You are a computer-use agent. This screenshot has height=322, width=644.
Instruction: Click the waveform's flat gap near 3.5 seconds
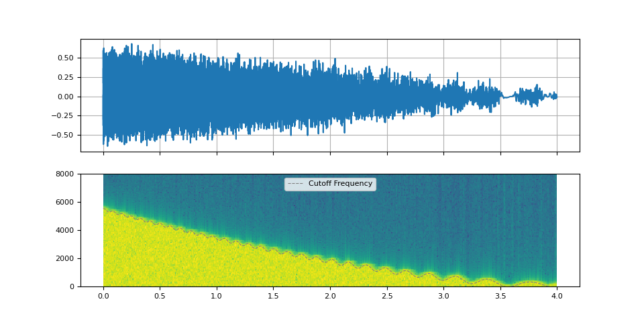click(x=508, y=97)
